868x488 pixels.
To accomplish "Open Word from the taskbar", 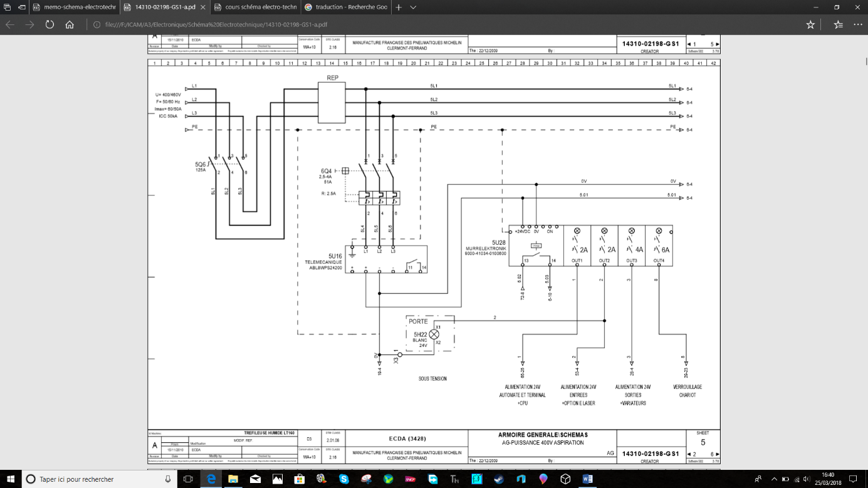I will [587, 479].
